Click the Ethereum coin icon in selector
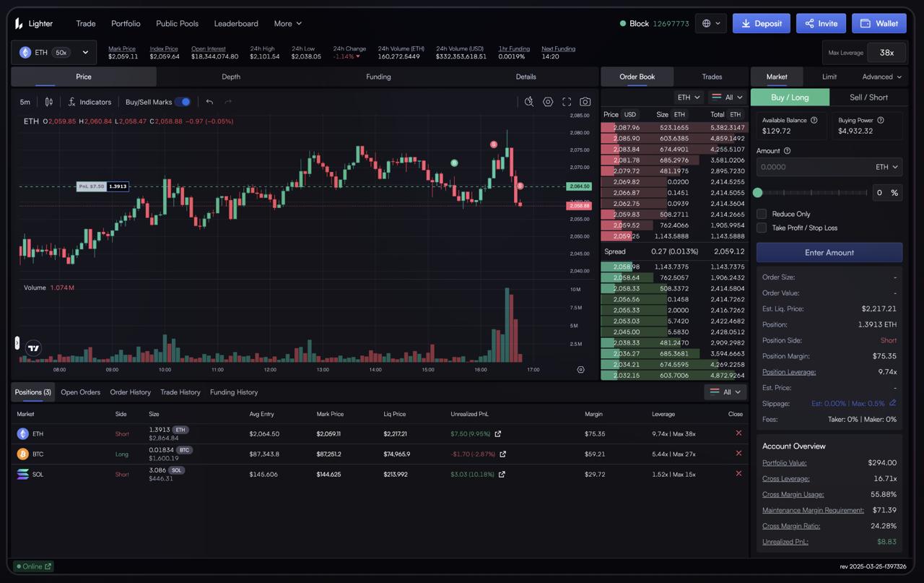 pos(25,53)
